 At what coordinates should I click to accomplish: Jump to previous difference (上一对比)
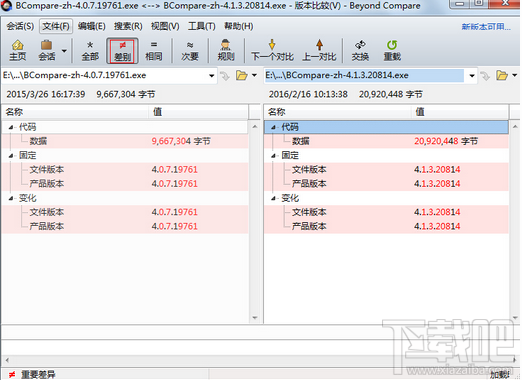(x=319, y=50)
